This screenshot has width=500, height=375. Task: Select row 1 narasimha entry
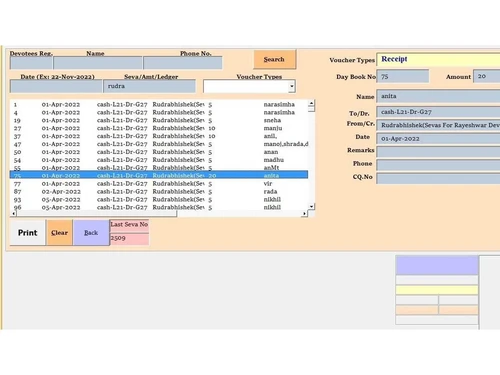coord(159,104)
